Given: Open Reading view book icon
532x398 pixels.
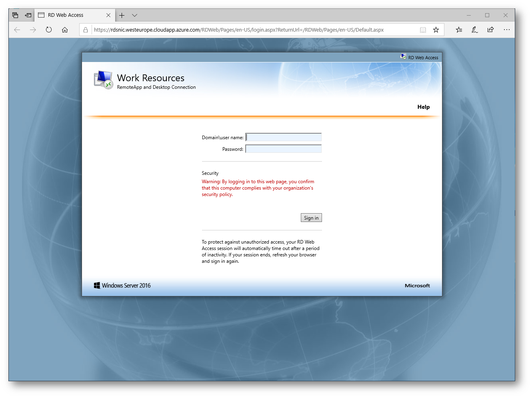Looking at the screenshot, I should point(423,30).
